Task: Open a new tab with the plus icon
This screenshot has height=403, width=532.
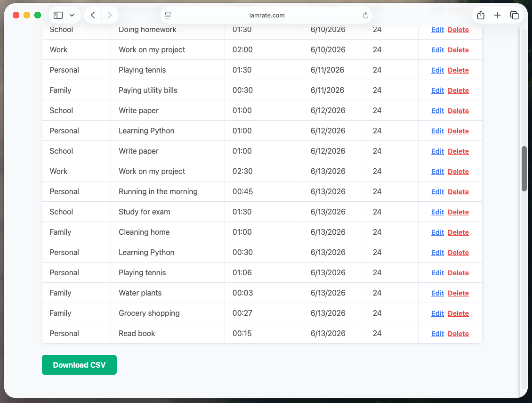Action: [497, 15]
